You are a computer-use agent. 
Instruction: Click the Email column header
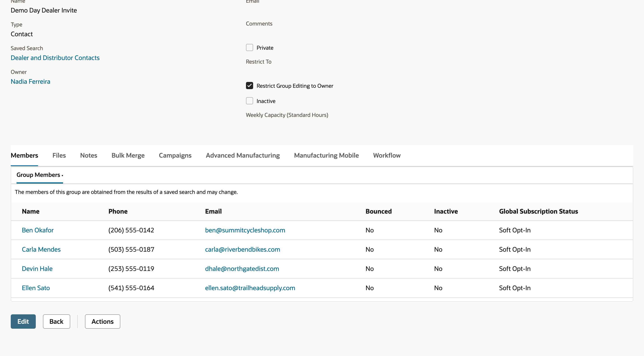[x=213, y=211]
